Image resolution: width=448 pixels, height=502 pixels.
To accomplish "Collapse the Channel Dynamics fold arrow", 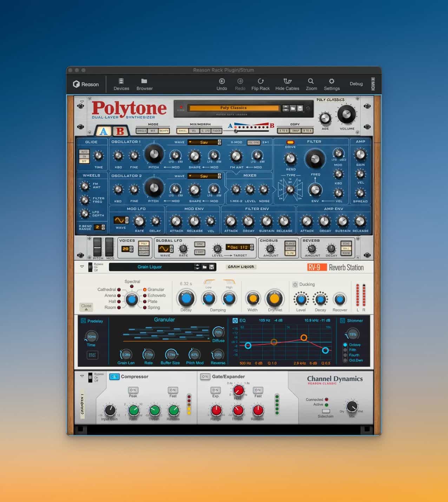I will click(x=82, y=376).
